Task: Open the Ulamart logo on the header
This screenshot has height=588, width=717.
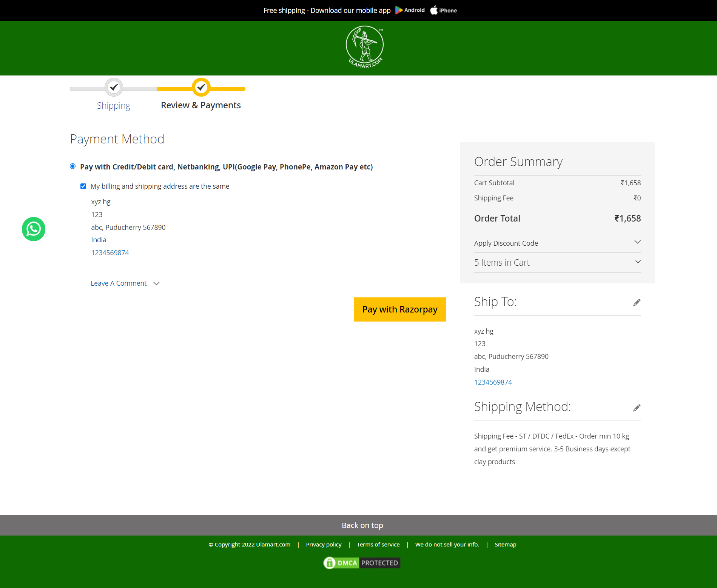Action: (x=364, y=46)
